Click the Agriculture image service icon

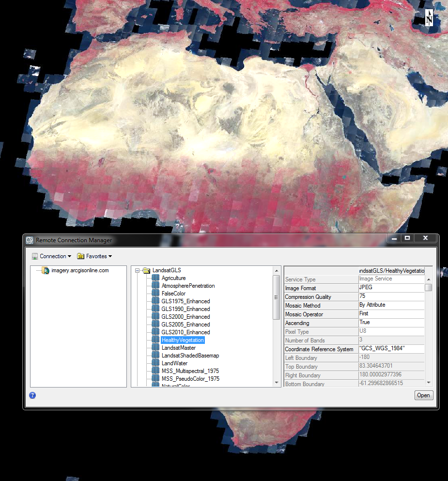(x=155, y=278)
